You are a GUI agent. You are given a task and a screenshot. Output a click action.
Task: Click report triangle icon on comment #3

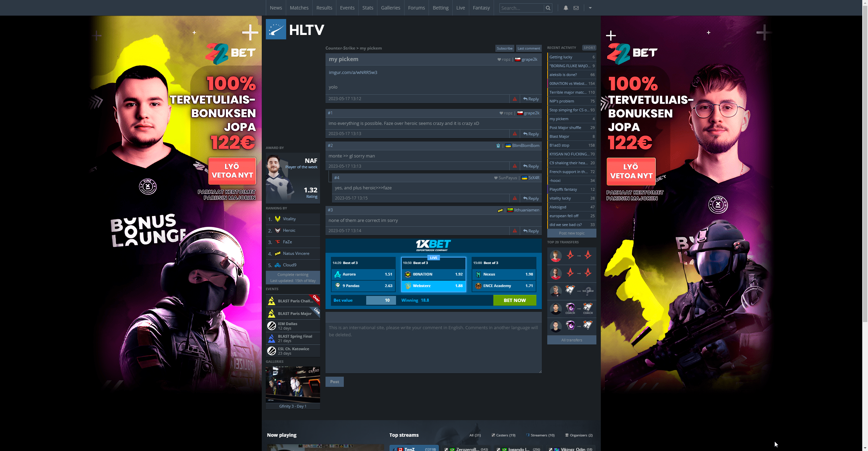click(515, 231)
